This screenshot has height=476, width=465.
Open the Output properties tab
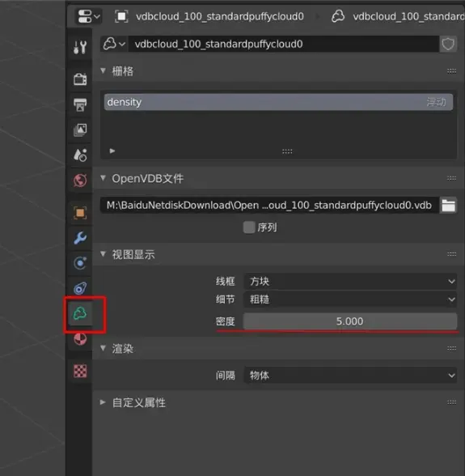pyautogui.click(x=80, y=104)
